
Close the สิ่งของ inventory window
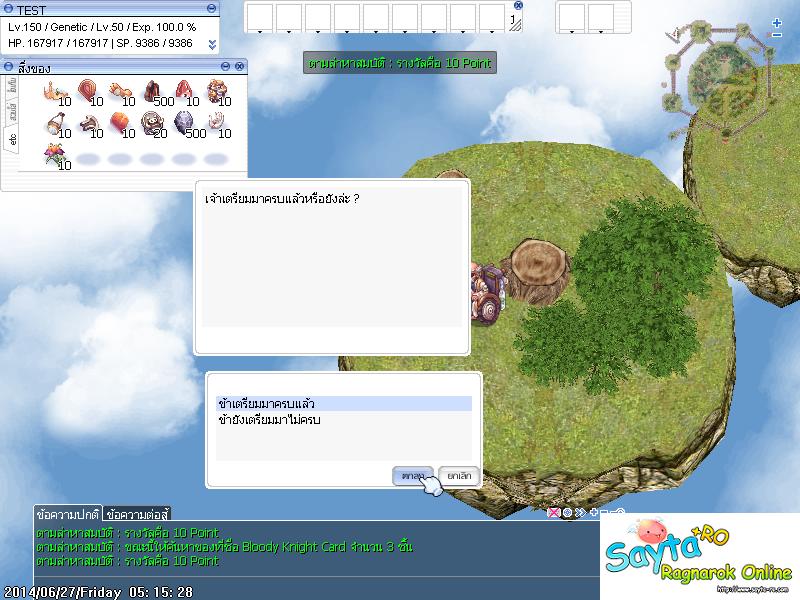pos(239,66)
